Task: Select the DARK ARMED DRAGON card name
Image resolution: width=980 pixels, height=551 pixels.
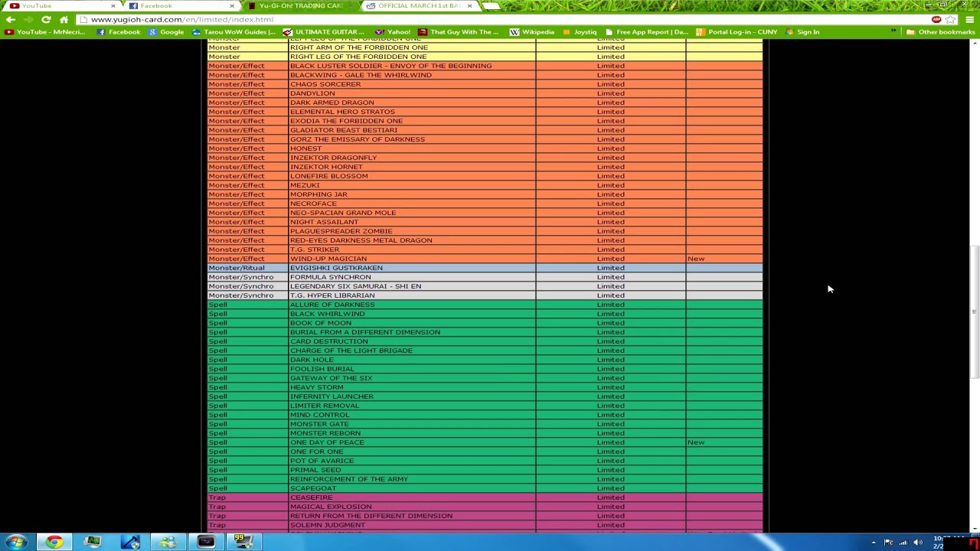Action: pos(332,103)
